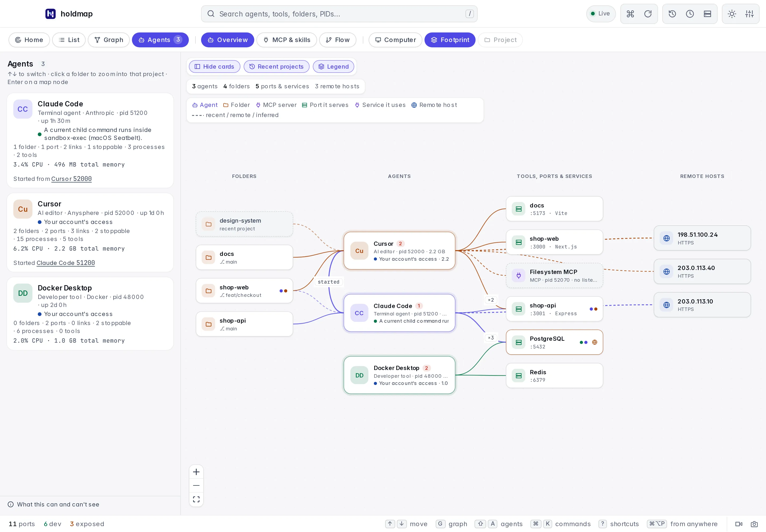Click the zoom out minus button
Image resolution: width=766 pixels, height=532 pixels.
point(196,485)
